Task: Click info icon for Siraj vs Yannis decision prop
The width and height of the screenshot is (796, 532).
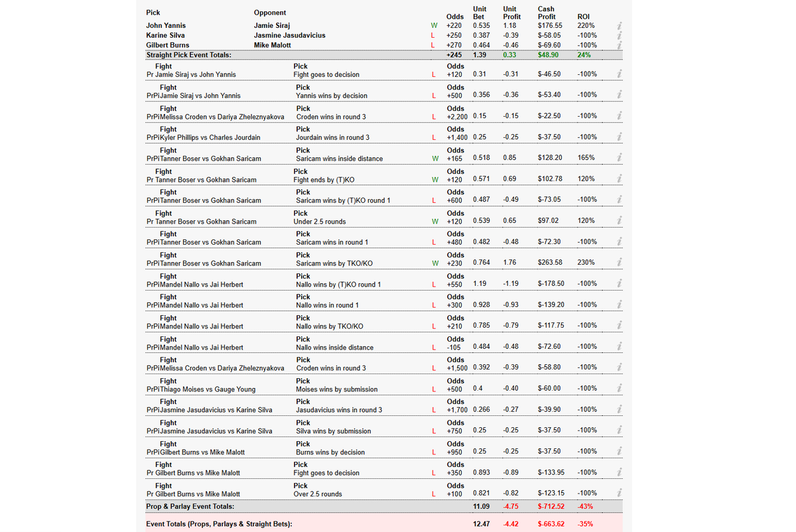Action: (618, 74)
